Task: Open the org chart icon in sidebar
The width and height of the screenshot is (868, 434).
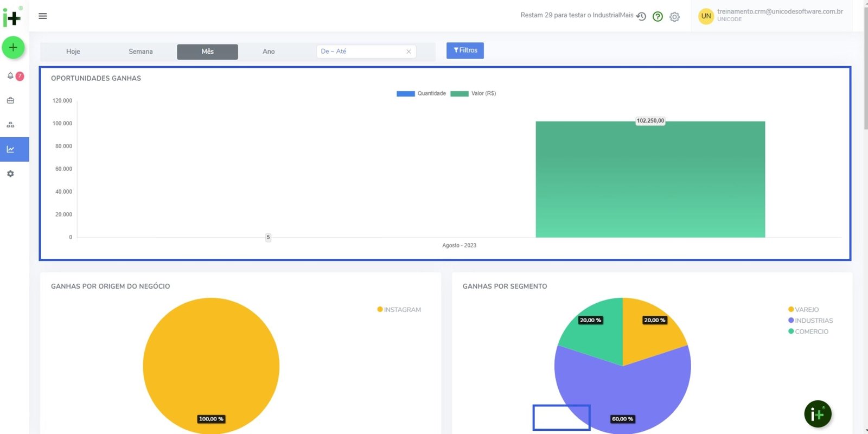Action: (x=10, y=125)
